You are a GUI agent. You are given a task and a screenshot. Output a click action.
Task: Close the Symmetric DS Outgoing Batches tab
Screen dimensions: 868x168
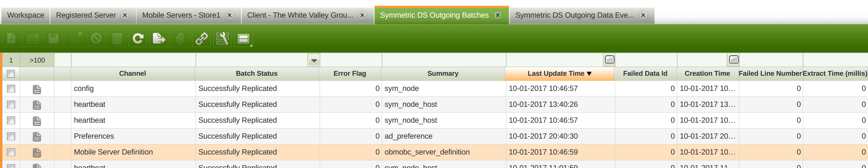(498, 15)
